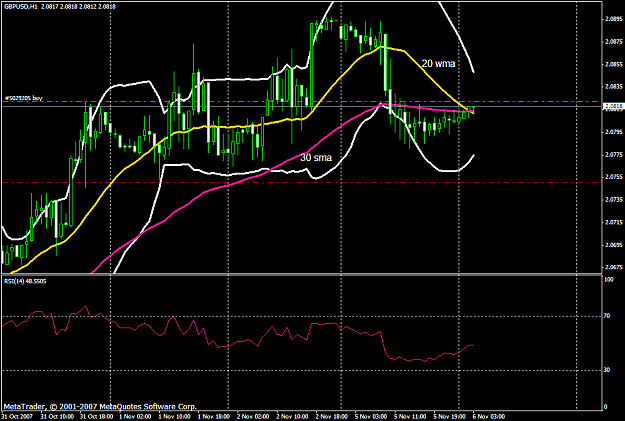
Task: Click the '2 Nov 02:00' time label
Action: pyautogui.click(x=253, y=417)
